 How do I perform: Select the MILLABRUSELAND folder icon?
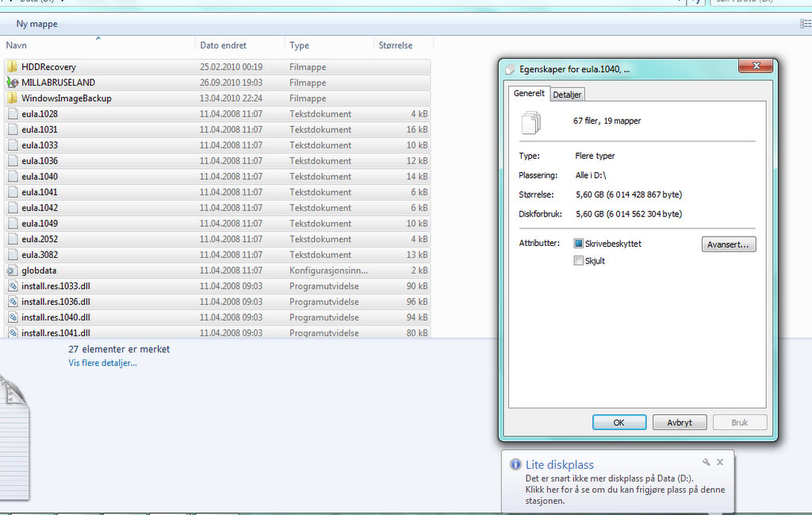(13, 83)
